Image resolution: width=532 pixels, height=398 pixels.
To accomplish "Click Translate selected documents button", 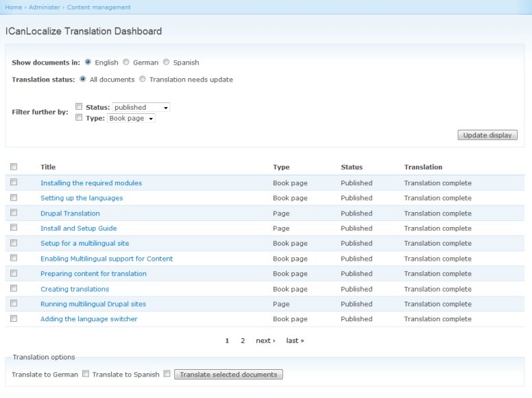I will tap(228, 375).
